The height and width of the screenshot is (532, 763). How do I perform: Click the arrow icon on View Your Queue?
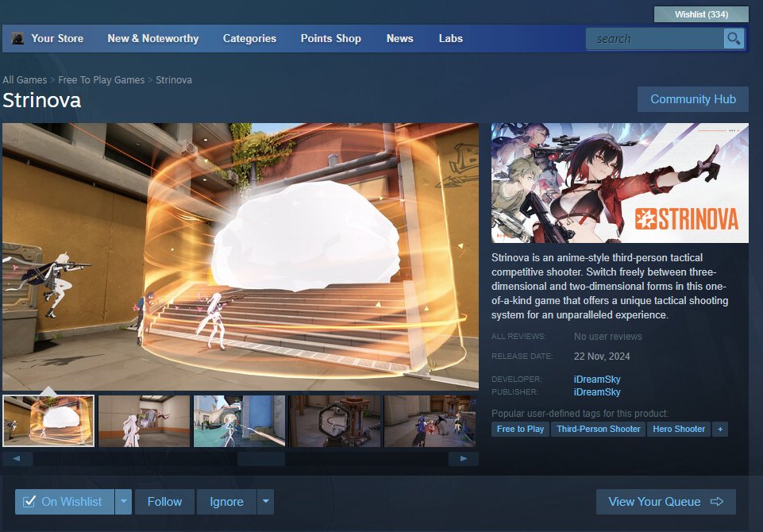717,501
